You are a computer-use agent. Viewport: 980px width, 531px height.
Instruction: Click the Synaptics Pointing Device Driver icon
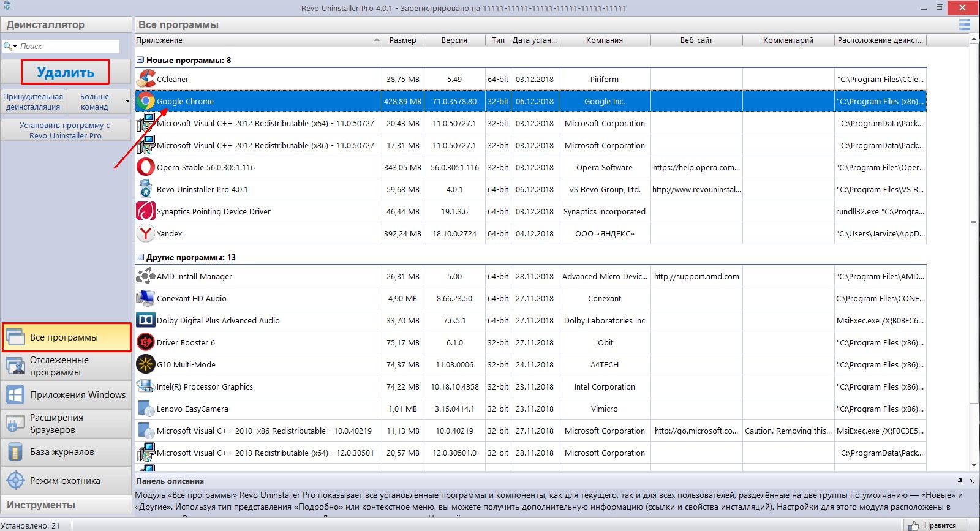click(x=146, y=211)
